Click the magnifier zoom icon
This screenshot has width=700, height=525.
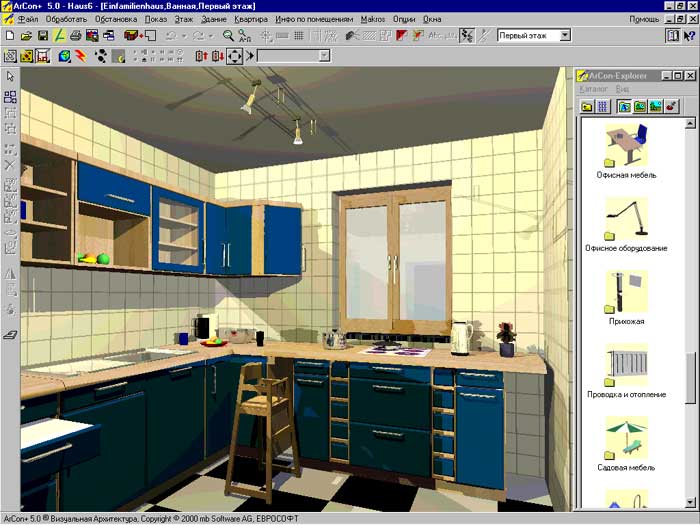pyautogui.click(x=228, y=35)
